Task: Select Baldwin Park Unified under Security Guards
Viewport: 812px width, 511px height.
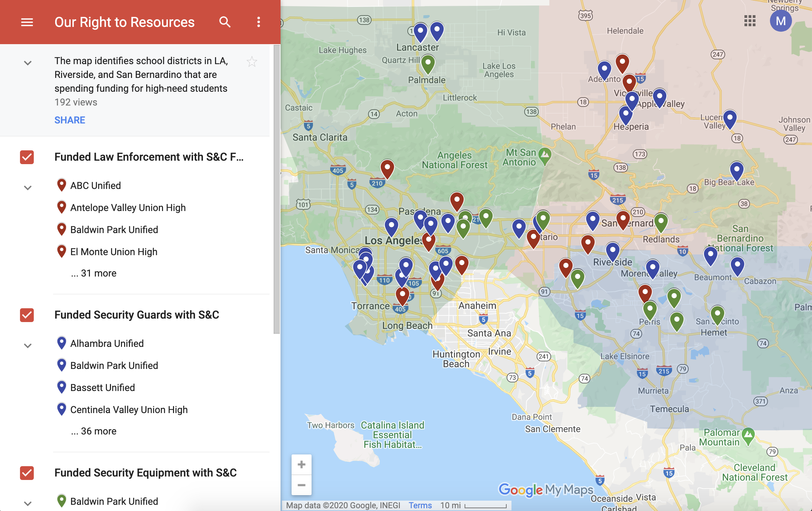Action: [114, 365]
